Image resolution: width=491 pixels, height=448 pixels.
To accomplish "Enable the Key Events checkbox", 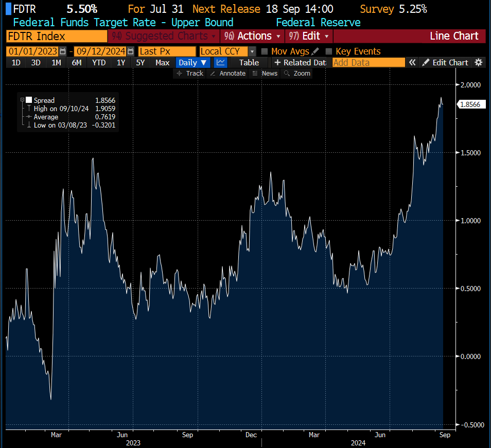I will (x=329, y=51).
